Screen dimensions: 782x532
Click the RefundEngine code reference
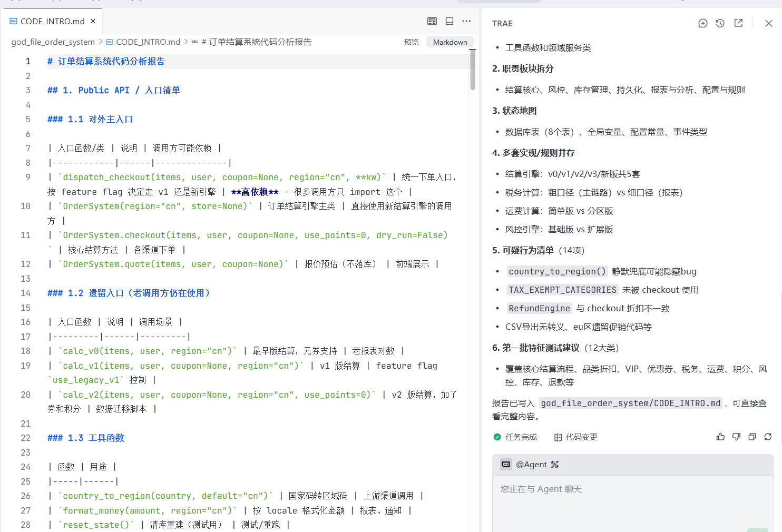[x=540, y=308]
